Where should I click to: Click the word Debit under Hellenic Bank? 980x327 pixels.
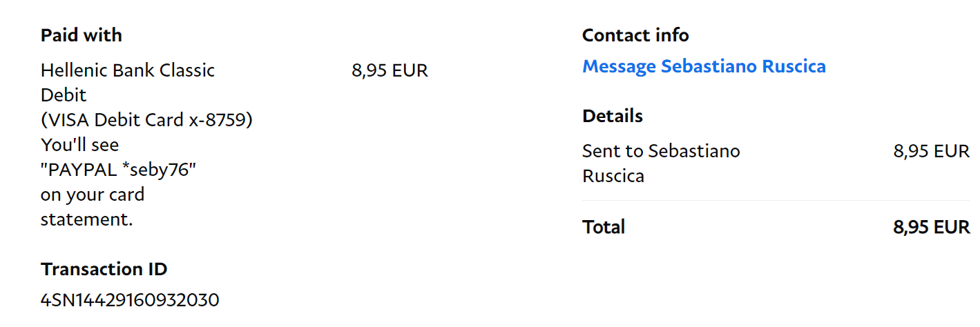pos(64,95)
